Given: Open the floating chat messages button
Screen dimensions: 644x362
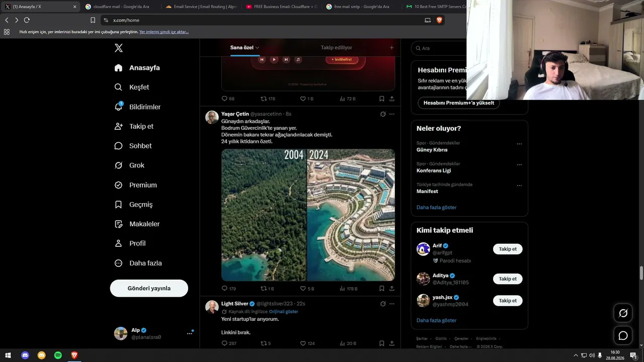Looking at the screenshot, I should pyautogui.click(x=623, y=336).
